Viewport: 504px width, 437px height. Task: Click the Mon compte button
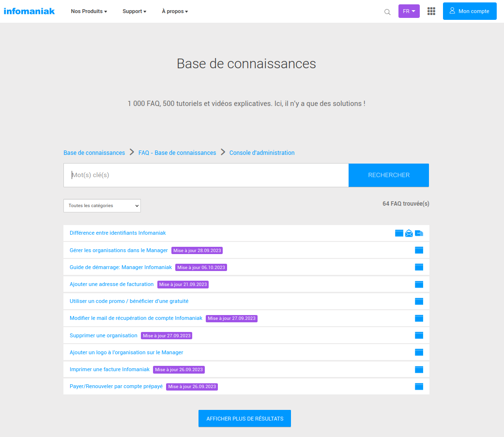tap(470, 11)
